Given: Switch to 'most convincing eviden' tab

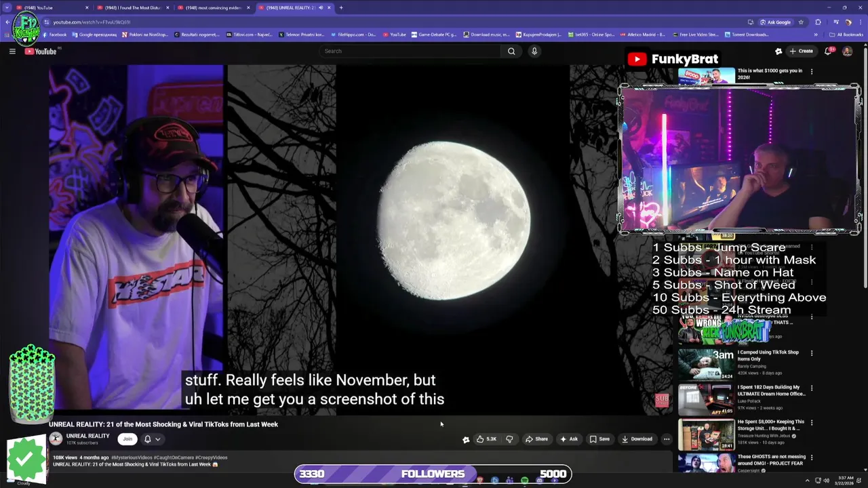Looking at the screenshot, I should tap(212, 7).
